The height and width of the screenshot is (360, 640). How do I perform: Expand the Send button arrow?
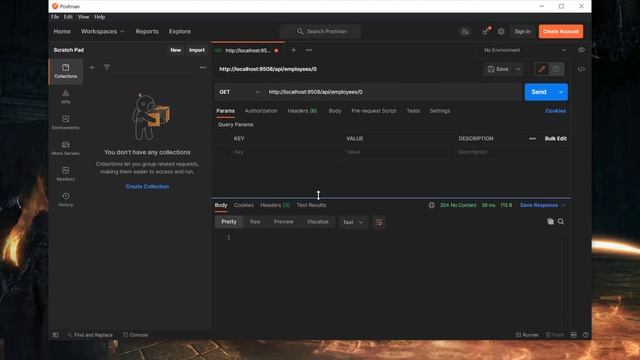[x=561, y=92]
